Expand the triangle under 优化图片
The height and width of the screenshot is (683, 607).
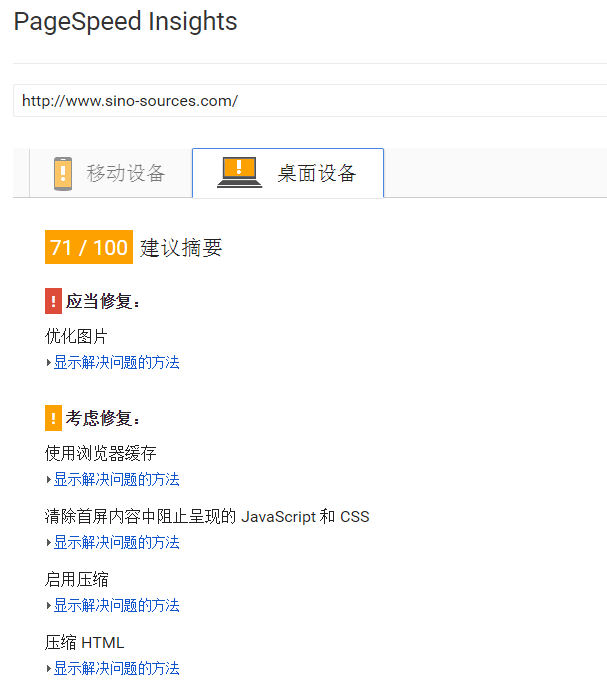tap(49, 362)
